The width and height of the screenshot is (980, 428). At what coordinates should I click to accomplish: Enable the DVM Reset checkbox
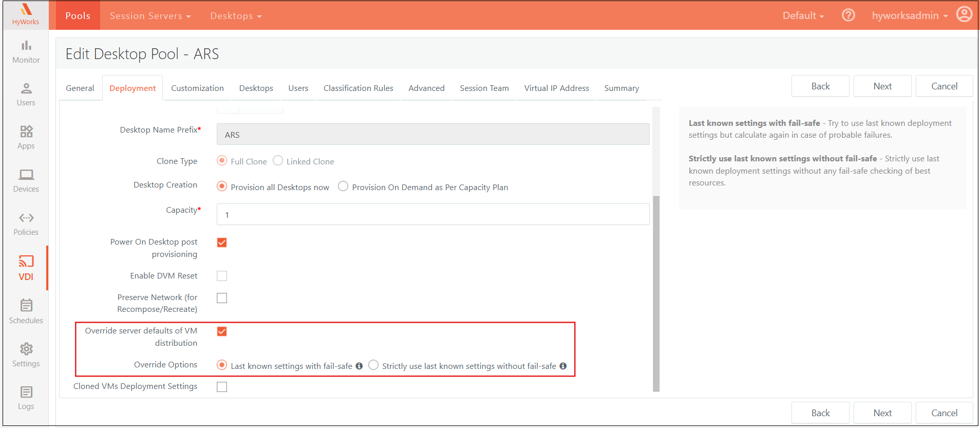(x=222, y=276)
